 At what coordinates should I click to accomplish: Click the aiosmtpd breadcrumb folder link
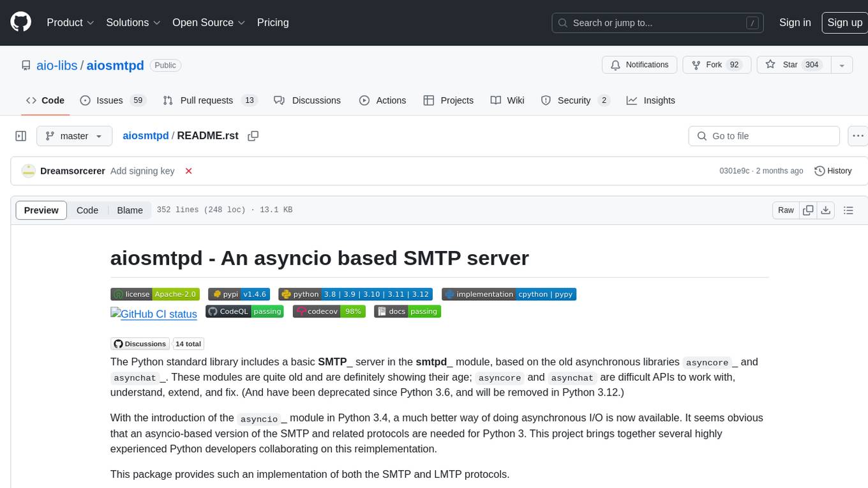point(146,136)
